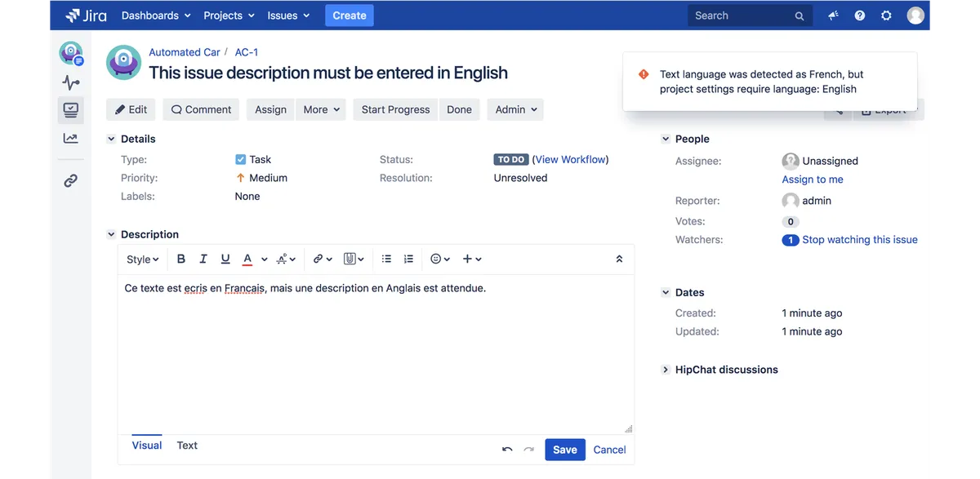Click Stop watching this issue
980x479 pixels.
click(x=860, y=240)
